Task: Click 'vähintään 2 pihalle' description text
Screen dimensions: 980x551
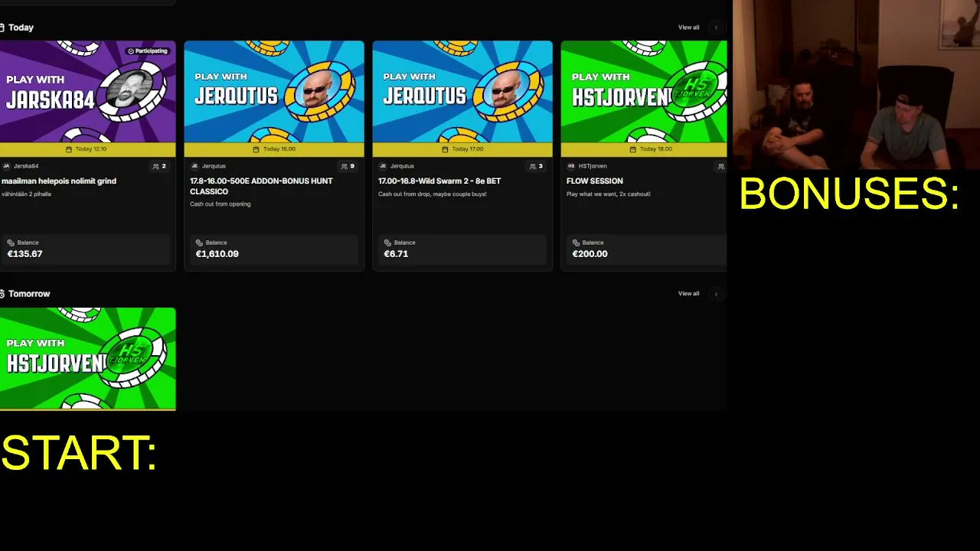Action: (x=27, y=194)
